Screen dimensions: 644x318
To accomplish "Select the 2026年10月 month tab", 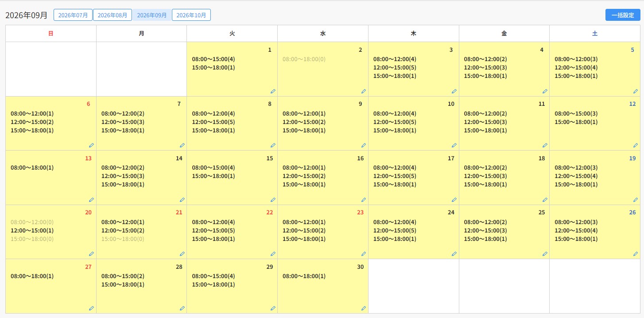I will (x=191, y=15).
